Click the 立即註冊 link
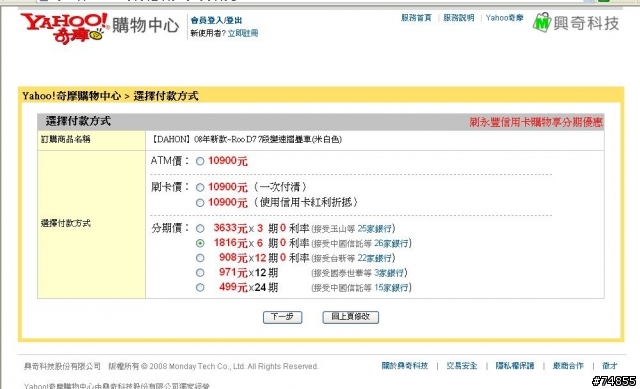The width and height of the screenshot is (640, 389). coord(243,33)
